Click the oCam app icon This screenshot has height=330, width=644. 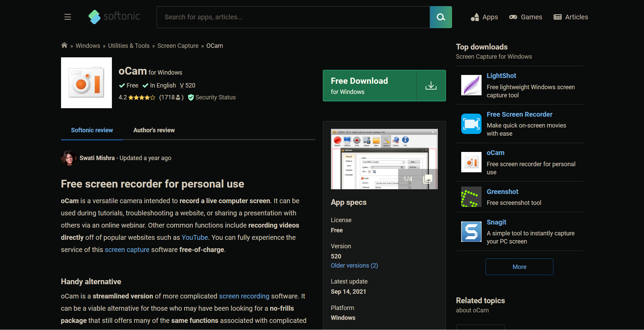86,83
